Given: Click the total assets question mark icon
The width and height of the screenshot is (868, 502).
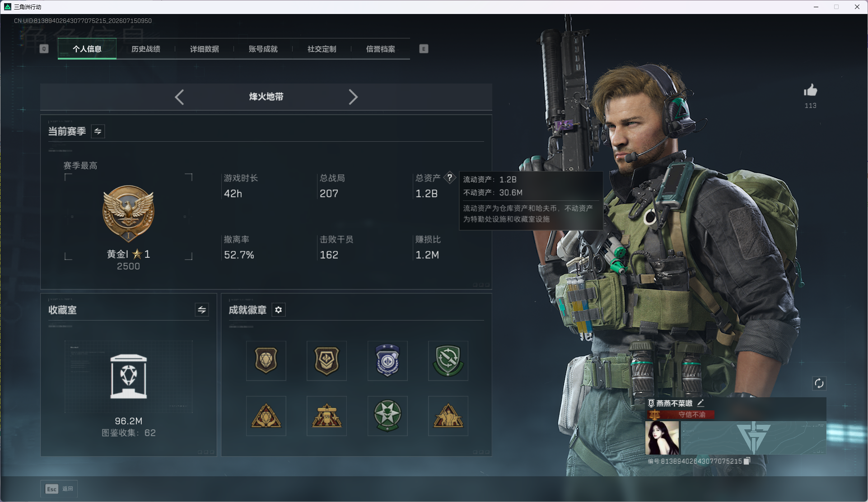Looking at the screenshot, I should [449, 177].
